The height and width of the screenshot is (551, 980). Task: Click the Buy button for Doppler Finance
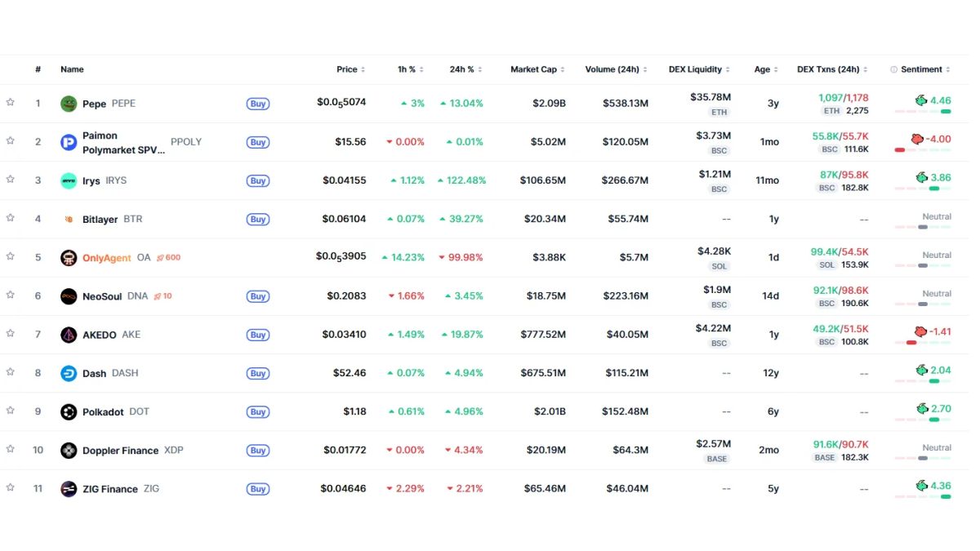[258, 451]
